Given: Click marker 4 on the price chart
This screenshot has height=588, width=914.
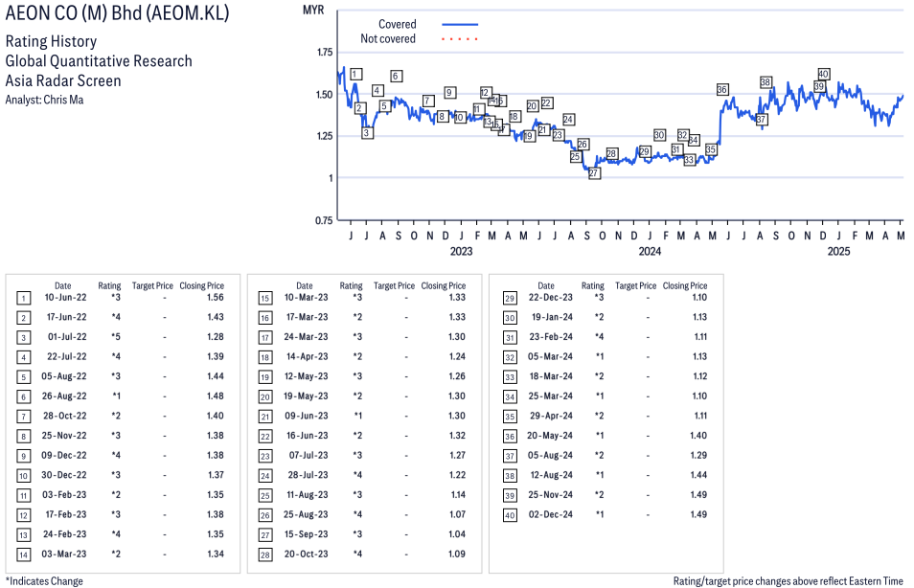Looking at the screenshot, I should 377,90.
